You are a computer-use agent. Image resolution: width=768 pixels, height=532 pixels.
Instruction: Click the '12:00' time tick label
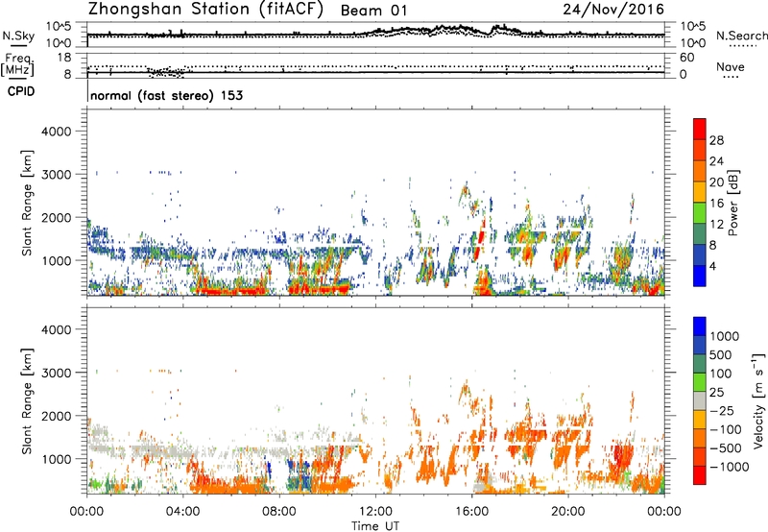(375, 512)
